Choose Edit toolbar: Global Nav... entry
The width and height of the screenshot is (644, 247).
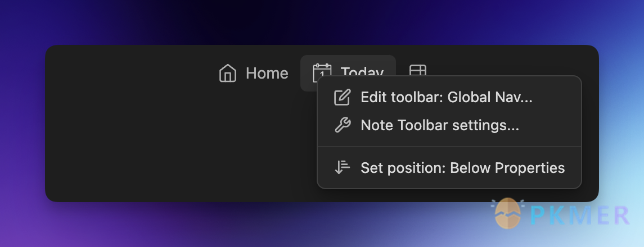446,98
